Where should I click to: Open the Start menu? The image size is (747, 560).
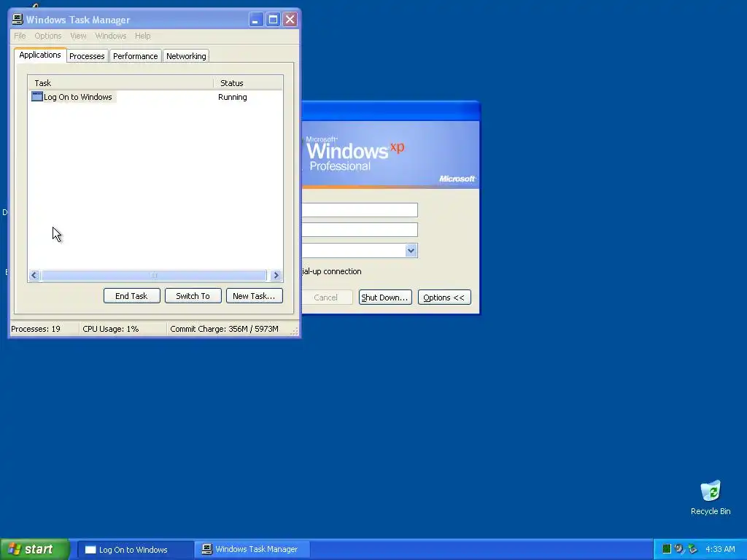click(35, 549)
